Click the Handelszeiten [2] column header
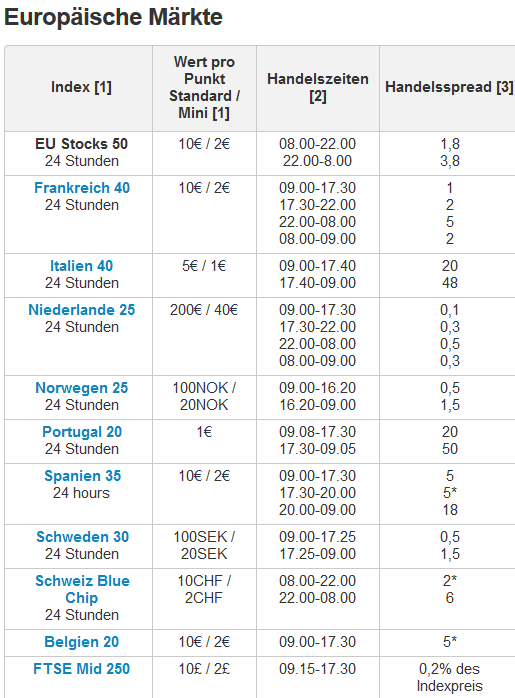Screen dimensions: 515x698 pos(318,87)
